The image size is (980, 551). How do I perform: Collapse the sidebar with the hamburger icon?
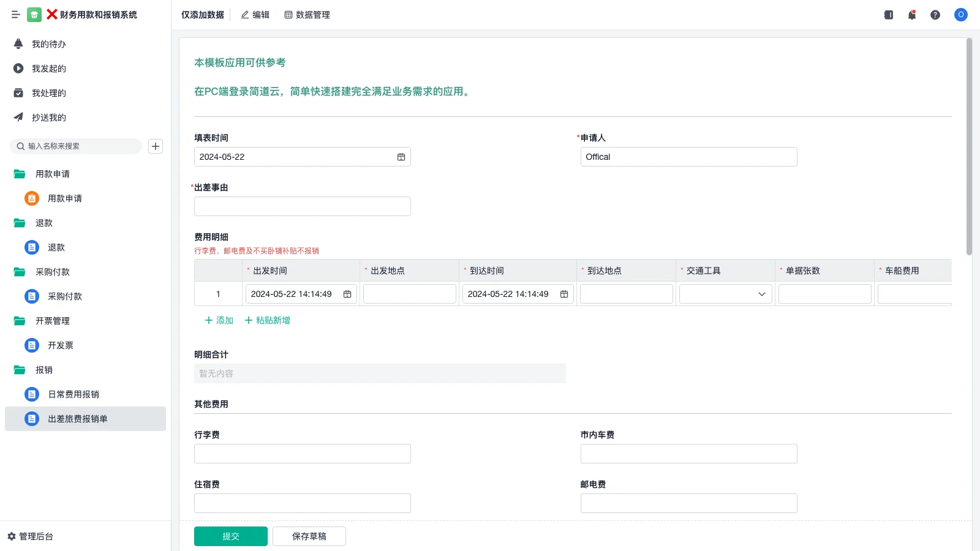point(16,15)
